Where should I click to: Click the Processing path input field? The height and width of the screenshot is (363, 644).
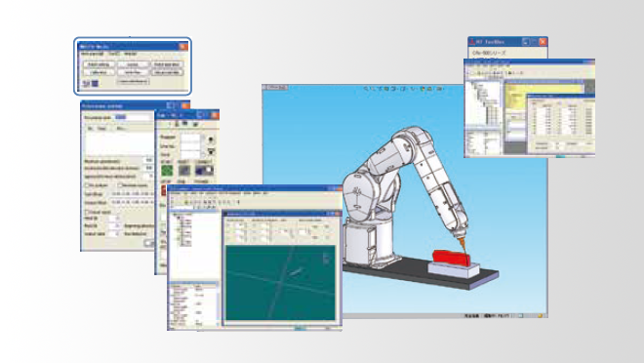coord(132,117)
